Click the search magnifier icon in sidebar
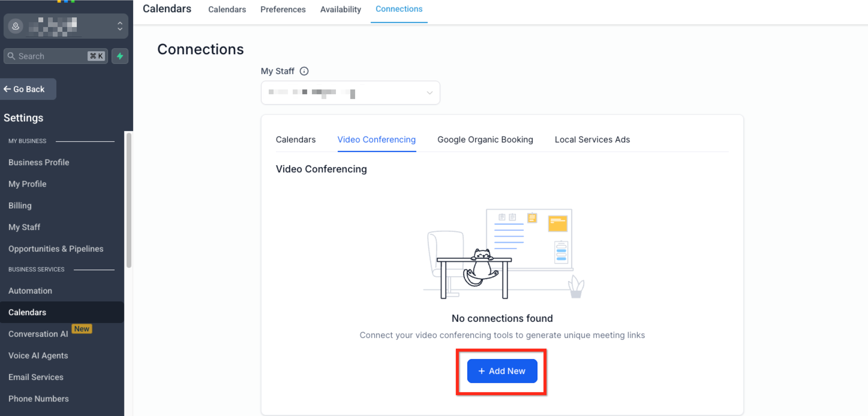This screenshot has width=868, height=416. pyautogui.click(x=11, y=56)
